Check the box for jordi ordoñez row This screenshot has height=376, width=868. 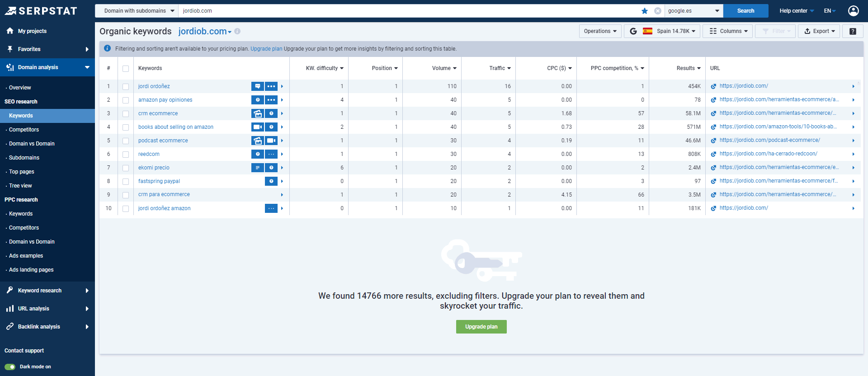(126, 87)
